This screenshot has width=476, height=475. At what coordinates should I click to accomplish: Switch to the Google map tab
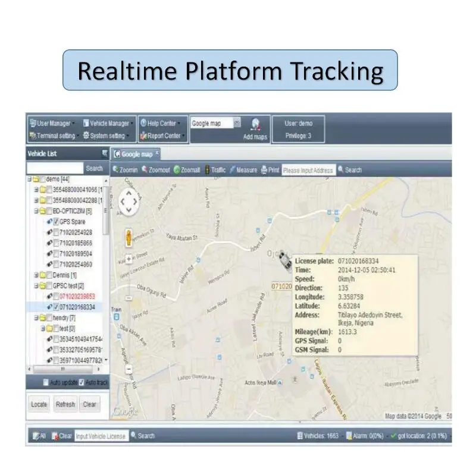click(x=137, y=155)
